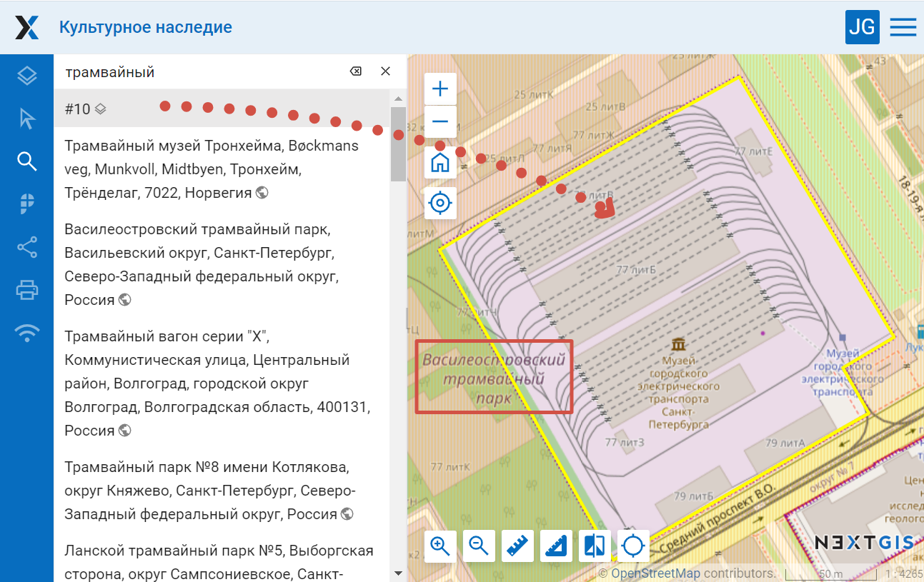Return map to home extent

pyautogui.click(x=440, y=163)
